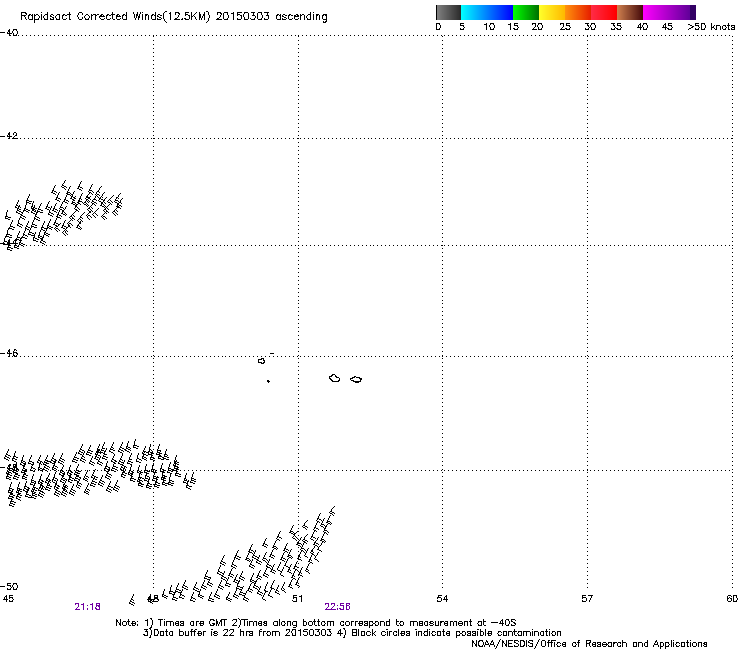Click the 54 longitude axis label

(x=442, y=599)
